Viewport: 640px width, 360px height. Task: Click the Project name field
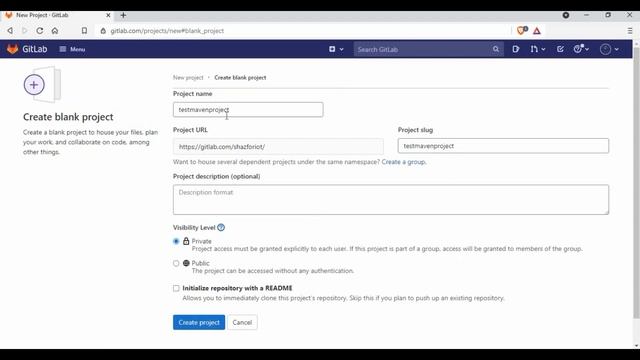click(x=248, y=109)
